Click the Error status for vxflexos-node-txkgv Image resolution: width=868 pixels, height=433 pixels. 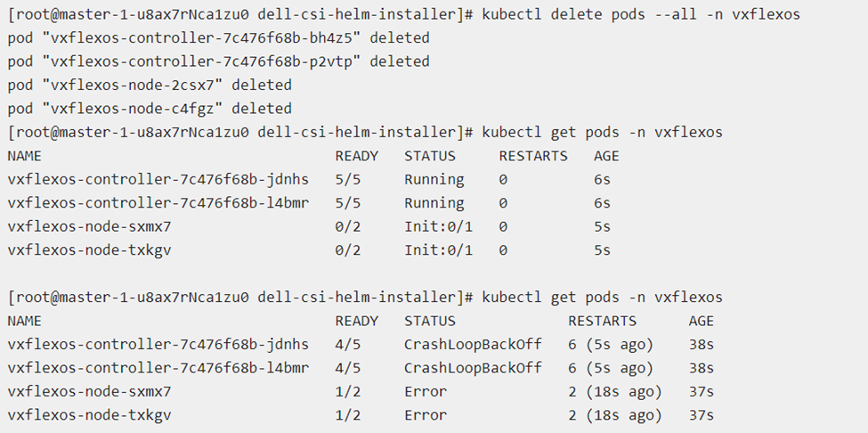pos(426,415)
